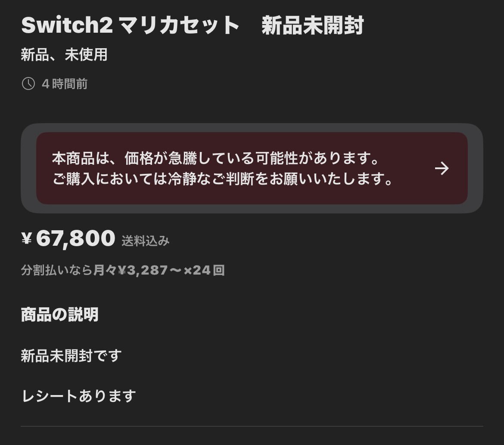Click the clock icon beside 4時間前
Image resolution: width=504 pixels, height=445 pixels.
click(28, 84)
